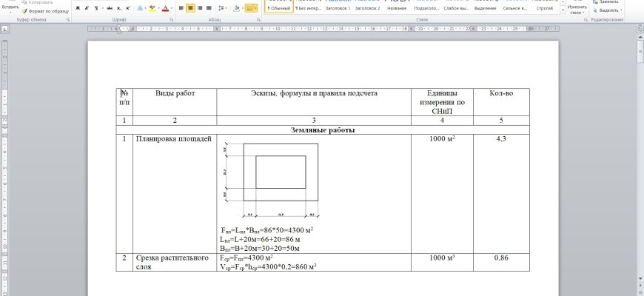Click the superscript button

[x=127, y=8]
